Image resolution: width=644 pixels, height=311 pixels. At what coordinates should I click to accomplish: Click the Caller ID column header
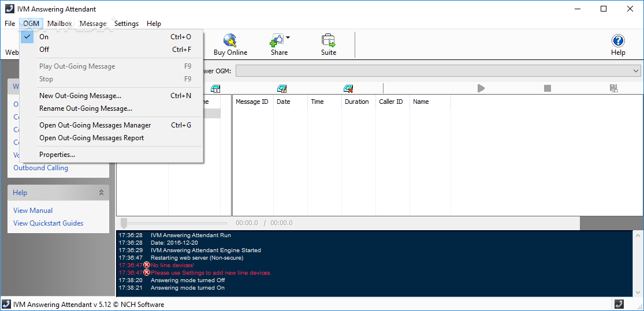pos(393,102)
